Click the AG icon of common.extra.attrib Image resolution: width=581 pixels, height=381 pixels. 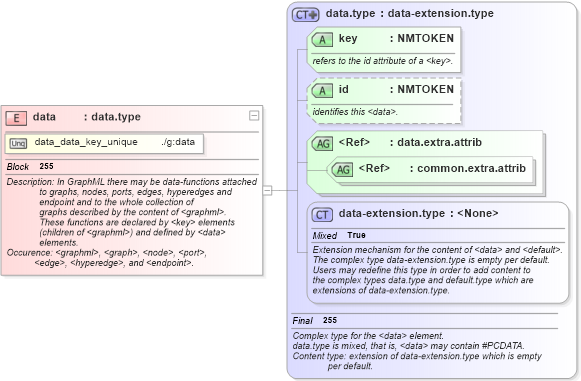pos(342,169)
